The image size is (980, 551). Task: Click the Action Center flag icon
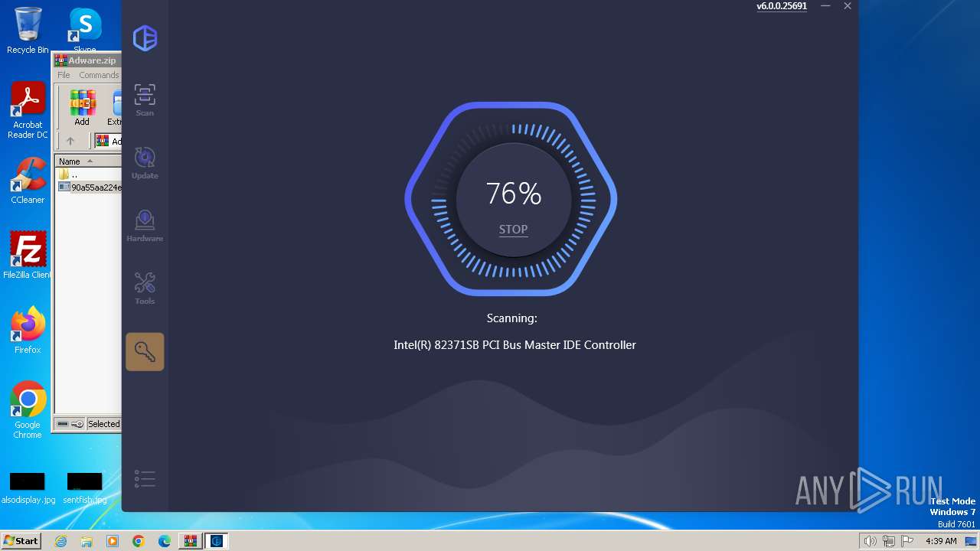pos(907,541)
